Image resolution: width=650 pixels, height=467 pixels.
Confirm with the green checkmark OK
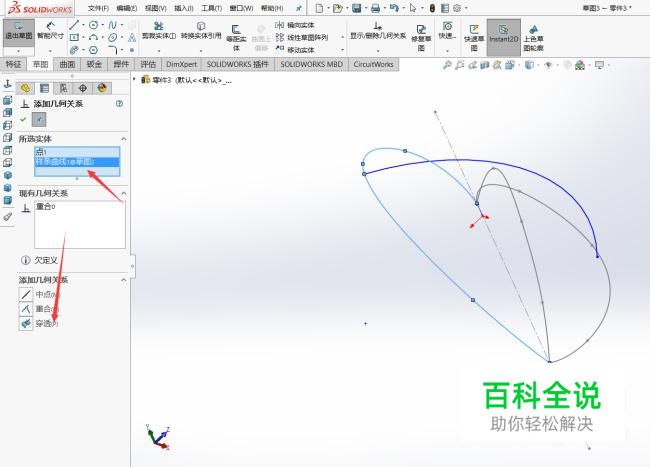pyautogui.click(x=23, y=119)
